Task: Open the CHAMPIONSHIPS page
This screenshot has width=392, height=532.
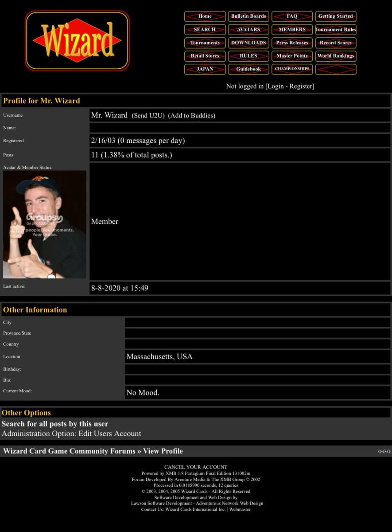Action: coord(292,69)
